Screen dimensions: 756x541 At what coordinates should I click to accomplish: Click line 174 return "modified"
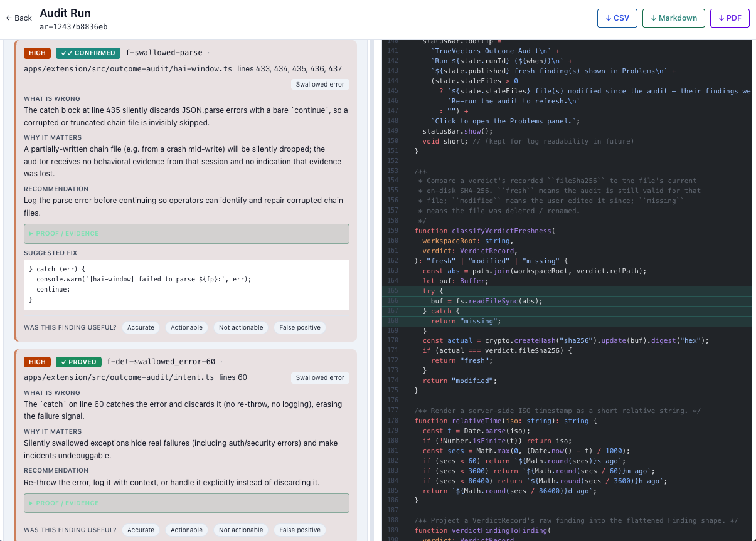567,381
